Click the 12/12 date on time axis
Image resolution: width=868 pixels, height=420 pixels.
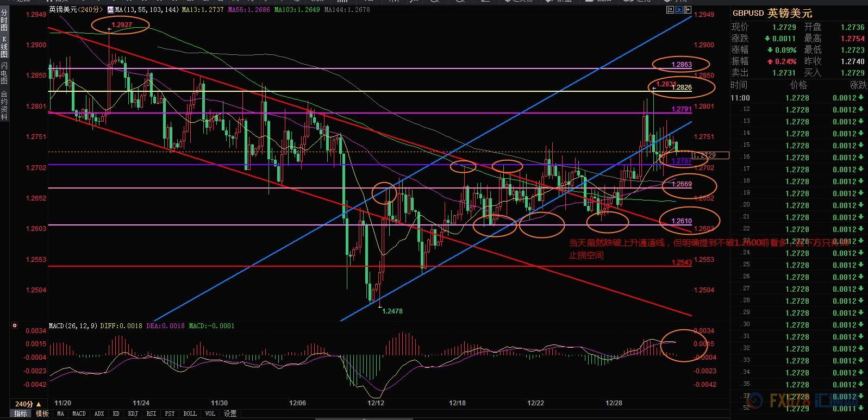pyautogui.click(x=376, y=403)
